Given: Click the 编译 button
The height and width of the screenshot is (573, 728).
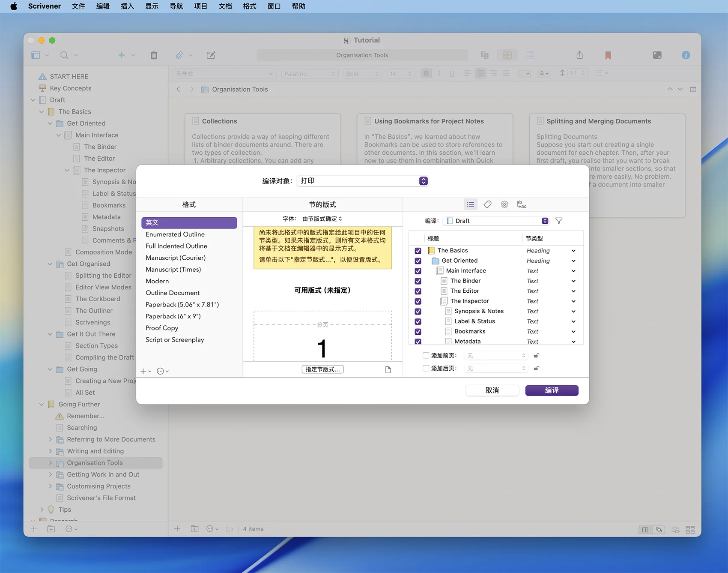Looking at the screenshot, I should [x=552, y=390].
